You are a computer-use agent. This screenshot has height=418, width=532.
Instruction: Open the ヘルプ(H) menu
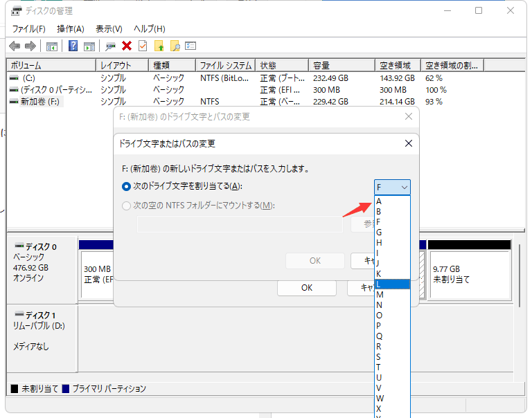[150, 29]
